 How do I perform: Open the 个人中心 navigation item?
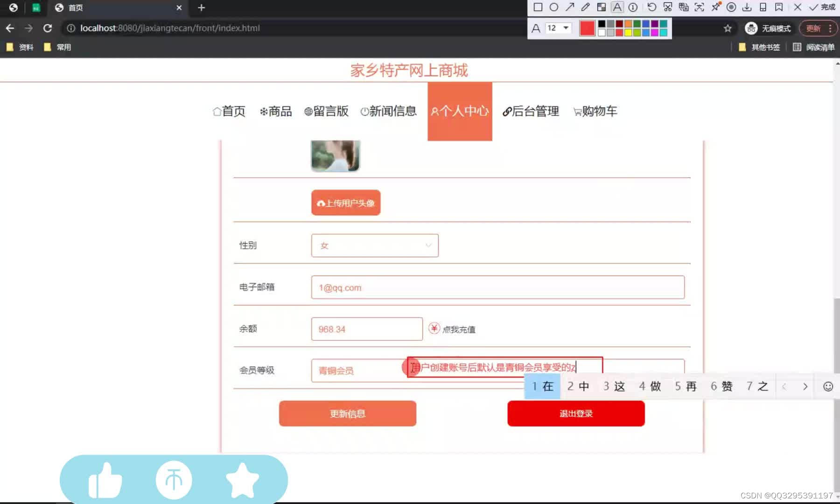pos(460,111)
